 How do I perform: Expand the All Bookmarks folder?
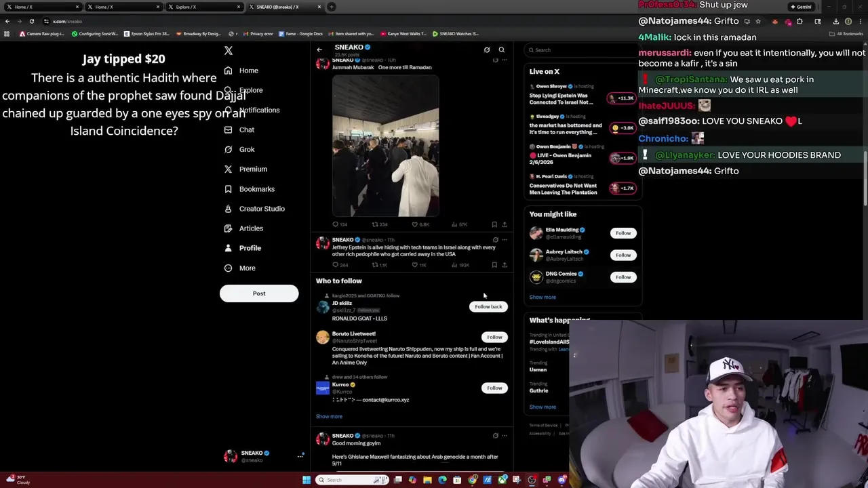(x=846, y=34)
